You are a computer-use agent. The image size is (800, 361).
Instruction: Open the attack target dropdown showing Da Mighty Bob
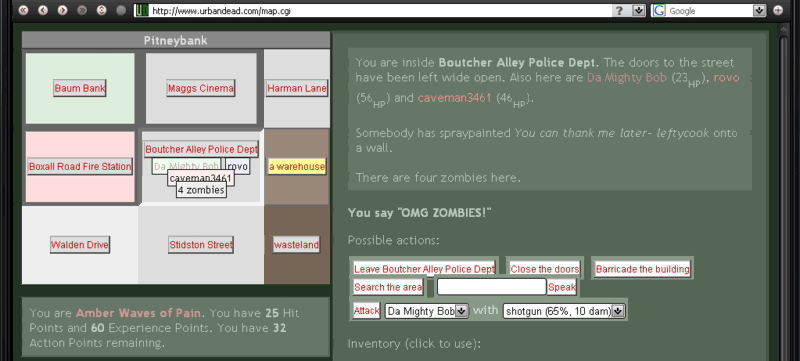click(427, 311)
